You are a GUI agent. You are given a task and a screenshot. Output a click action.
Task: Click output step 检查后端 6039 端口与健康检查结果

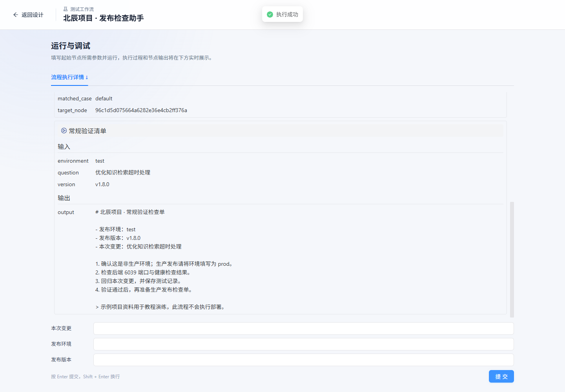click(143, 272)
